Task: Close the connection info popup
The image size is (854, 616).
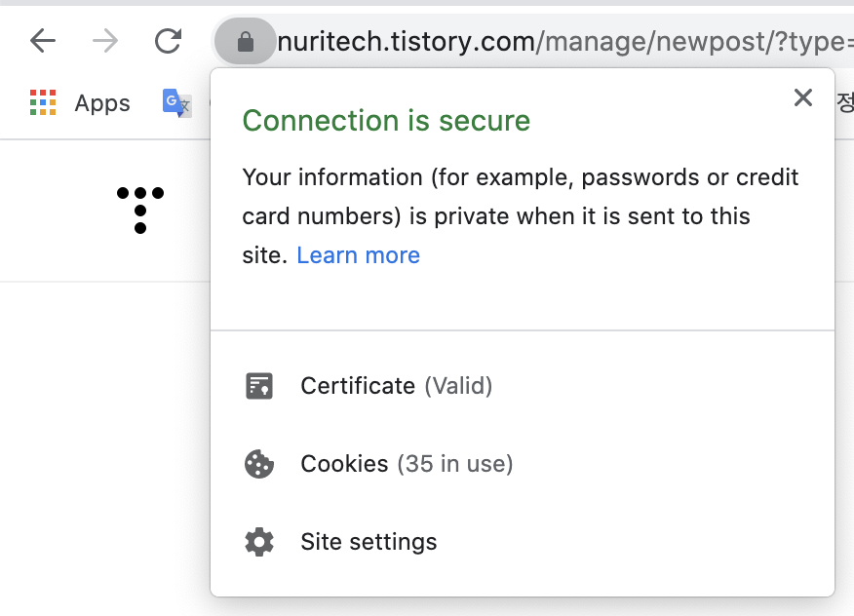Action: [x=802, y=98]
